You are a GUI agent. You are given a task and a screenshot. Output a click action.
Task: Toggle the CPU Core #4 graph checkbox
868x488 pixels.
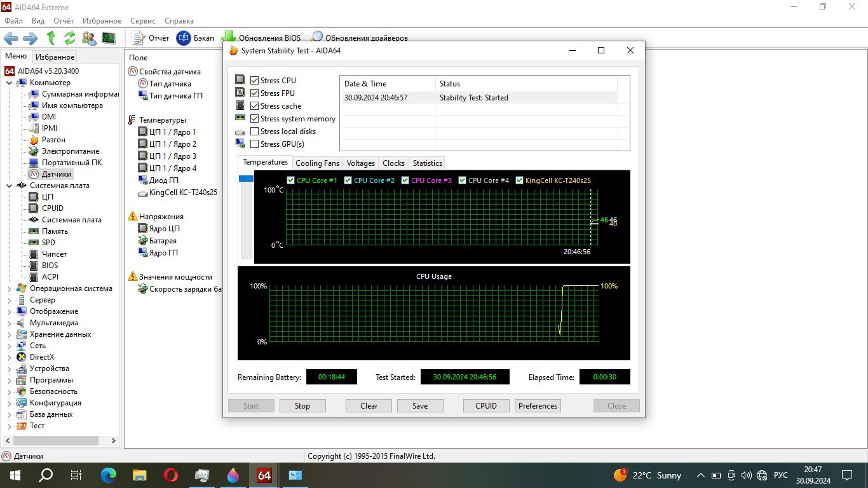(x=463, y=180)
